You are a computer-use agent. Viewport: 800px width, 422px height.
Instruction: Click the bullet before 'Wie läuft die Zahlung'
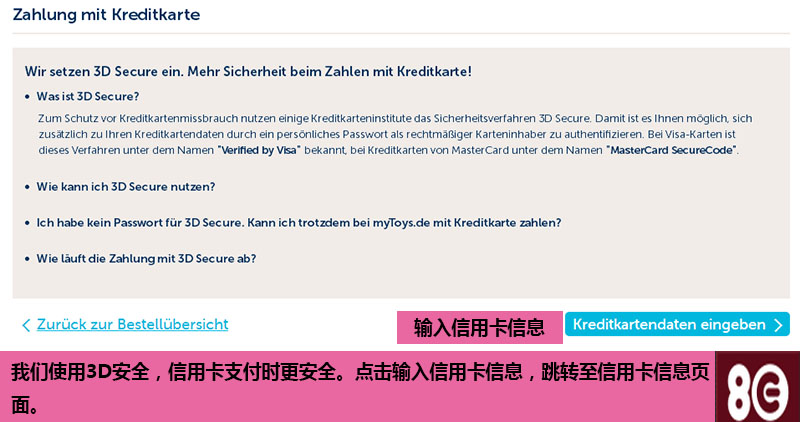click(x=28, y=259)
